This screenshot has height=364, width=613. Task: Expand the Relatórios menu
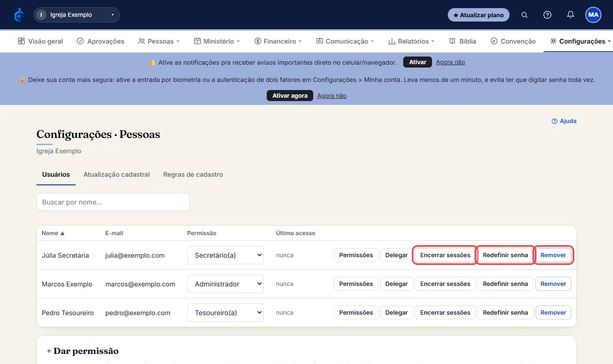tap(411, 41)
